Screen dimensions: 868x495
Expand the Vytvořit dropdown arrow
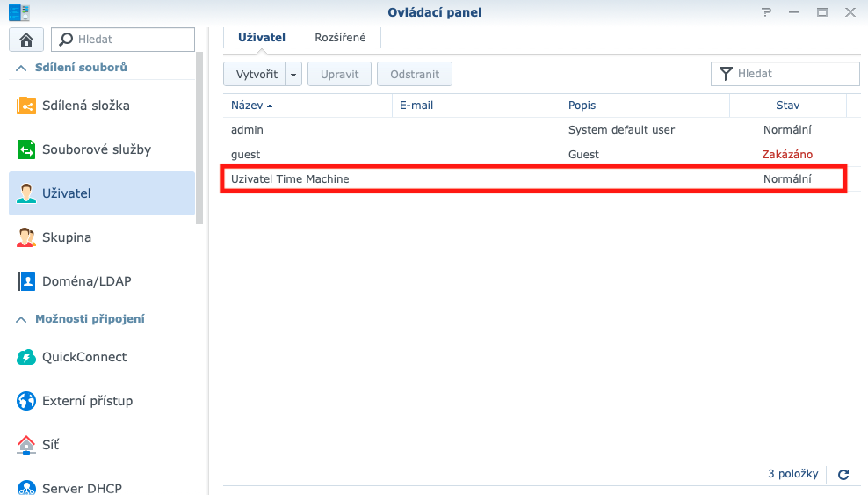click(293, 75)
